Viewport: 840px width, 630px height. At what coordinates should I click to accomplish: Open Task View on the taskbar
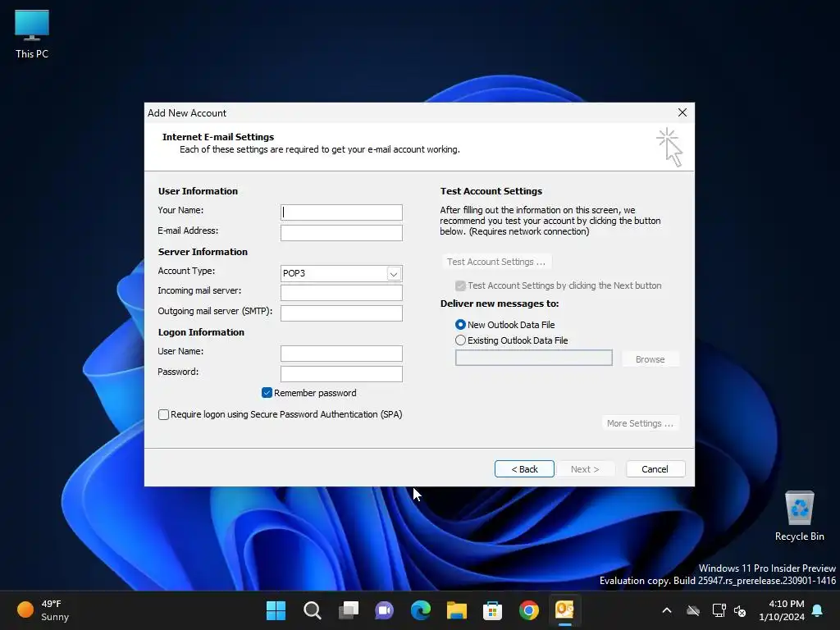(348, 610)
